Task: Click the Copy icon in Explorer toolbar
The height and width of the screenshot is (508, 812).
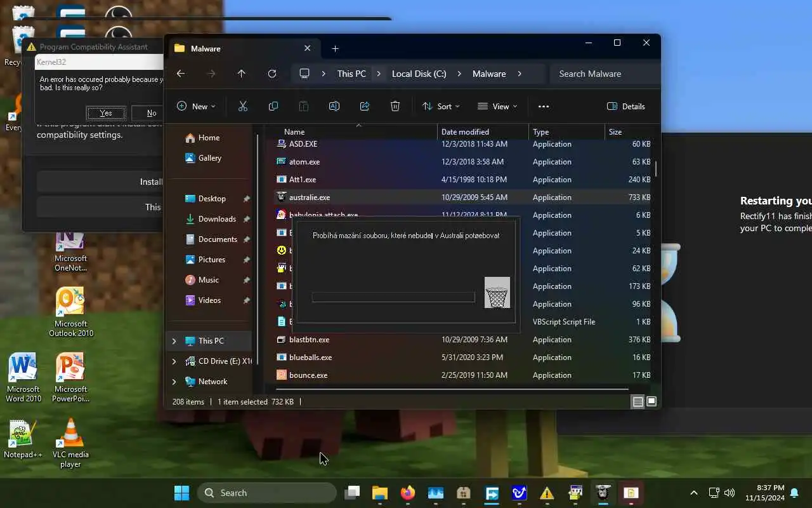Action: click(273, 106)
